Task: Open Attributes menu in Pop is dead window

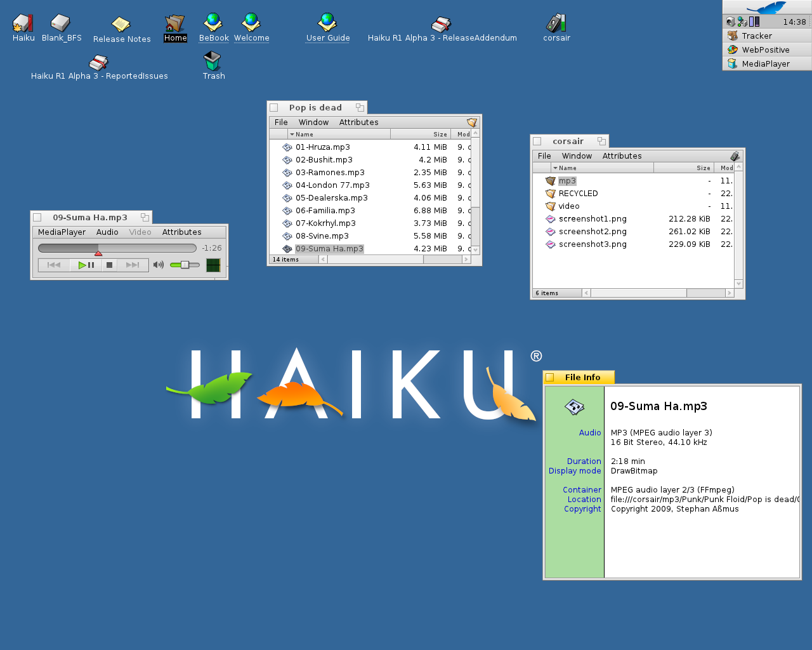Action: point(358,123)
